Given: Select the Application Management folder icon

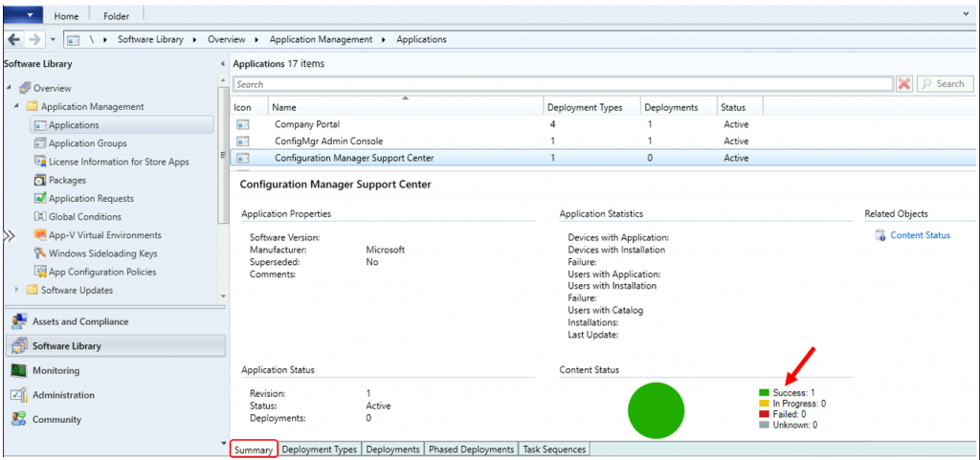Looking at the screenshot, I should tap(33, 107).
